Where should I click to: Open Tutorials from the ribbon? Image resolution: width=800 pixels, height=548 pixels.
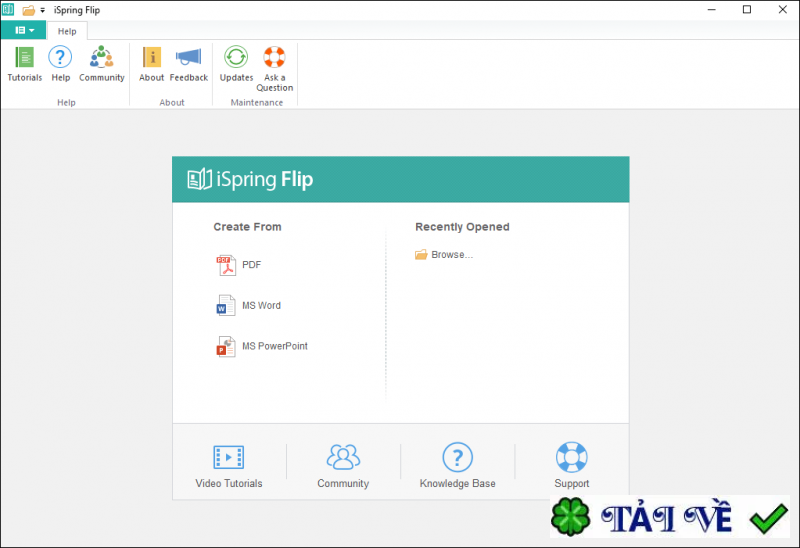point(24,64)
